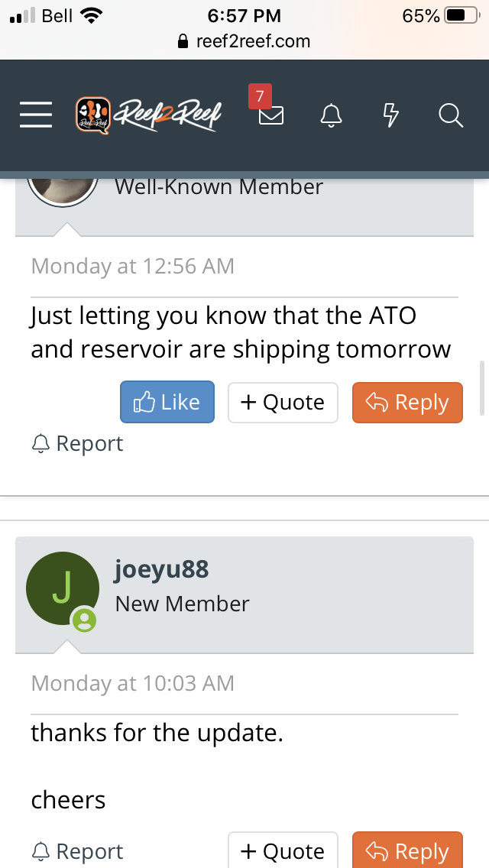Open the Monday at 12:56 AM timestamp

tap(133, 267)
